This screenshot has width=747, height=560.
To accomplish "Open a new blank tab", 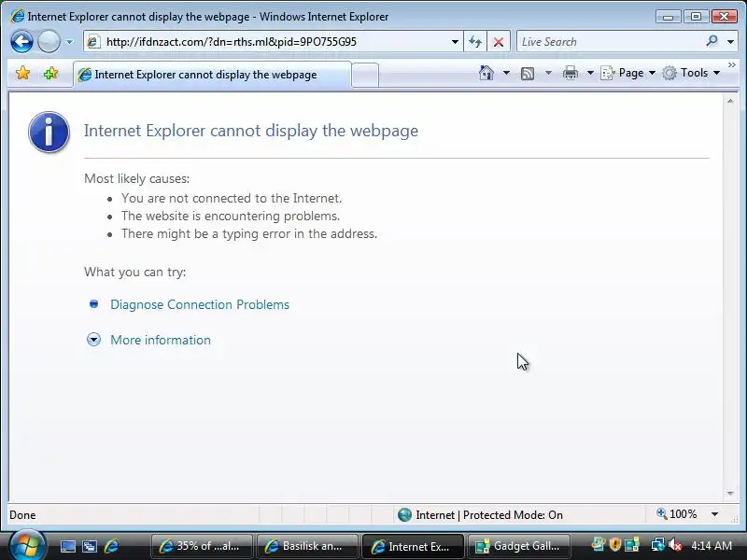I will coord(365,76).
